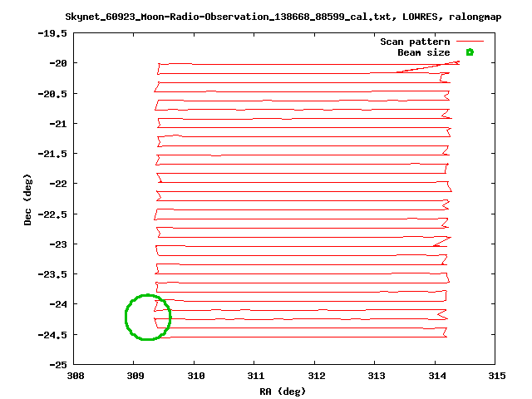Click the 311 RA tick label

pyautogui.click(x=256, y=376)
